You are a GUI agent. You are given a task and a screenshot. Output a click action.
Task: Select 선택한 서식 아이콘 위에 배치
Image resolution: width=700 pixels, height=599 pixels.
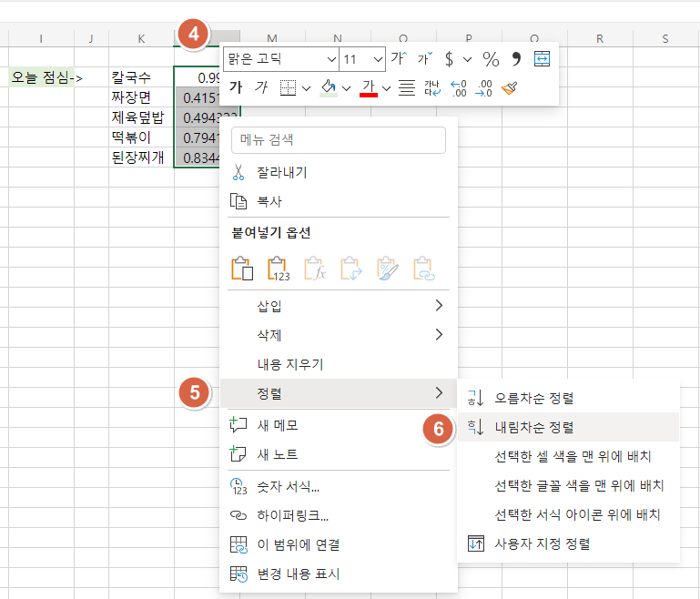tap(568, 514)
